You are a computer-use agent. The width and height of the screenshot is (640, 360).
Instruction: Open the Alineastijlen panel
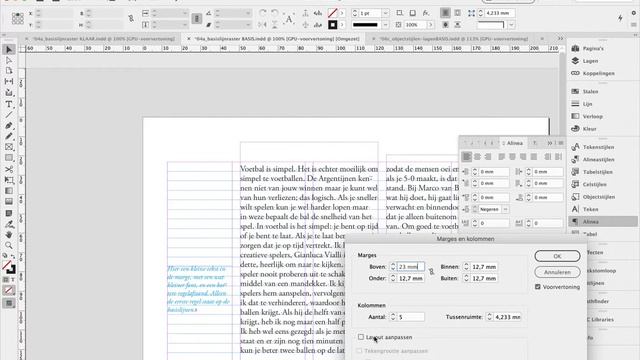[x=598, y=160]
